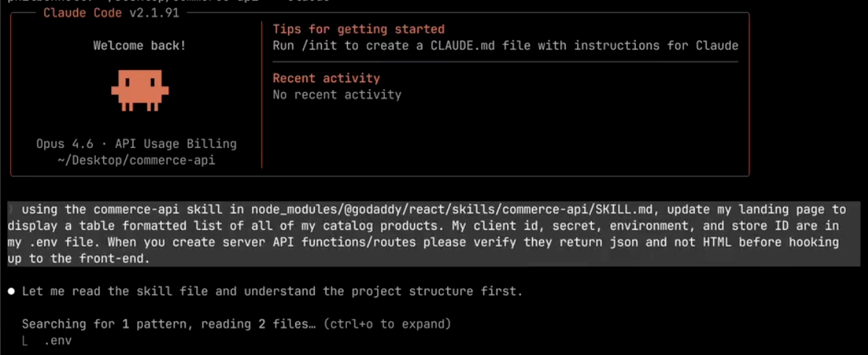Screen dimensions: 868x355
Task: Click the tree branch connector beside .env
Action: 26,341
